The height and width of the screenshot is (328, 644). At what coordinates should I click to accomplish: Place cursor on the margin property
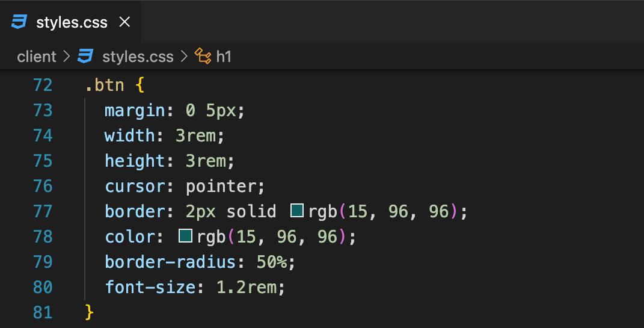pos(135,111)
